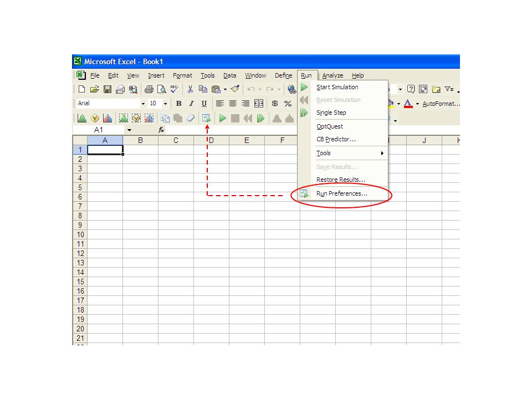532x399 pixels.
Task: Select column J header
Action: pyautogui.click(x=424, y=140)
